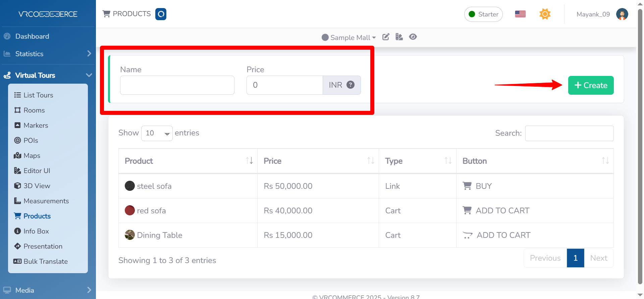The width and height of the screenshot is (644, 299).
Task: Open Markers in the sidebar
Action: [36, 125]
